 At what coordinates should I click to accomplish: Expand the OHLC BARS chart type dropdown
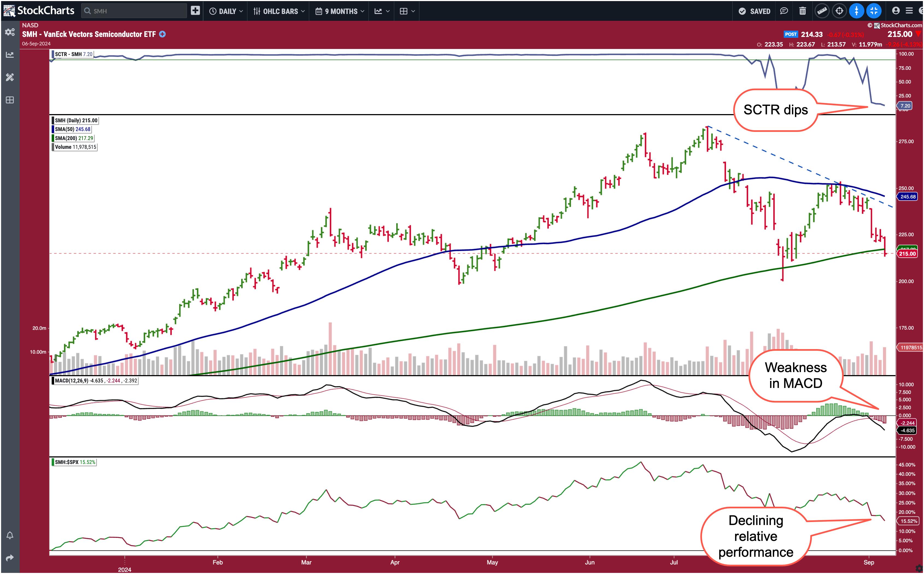point(279,11)
